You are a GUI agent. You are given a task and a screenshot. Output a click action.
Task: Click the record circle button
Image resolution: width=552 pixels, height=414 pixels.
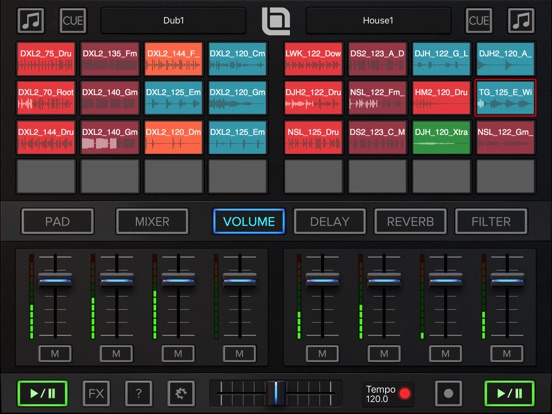click(448, 393)
